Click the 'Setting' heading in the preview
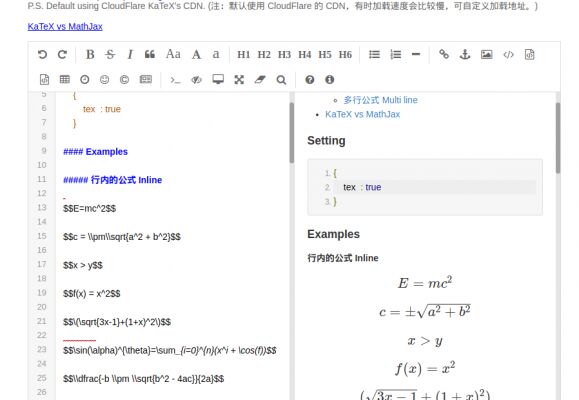The width and height of the screenshot is (579, 400). click(326, 141)
